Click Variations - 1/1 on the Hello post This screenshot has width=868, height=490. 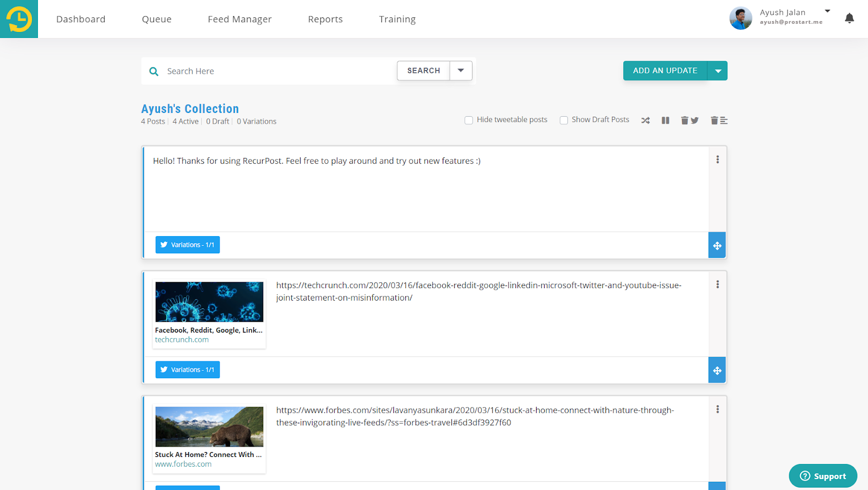click(x=188, y=245)
